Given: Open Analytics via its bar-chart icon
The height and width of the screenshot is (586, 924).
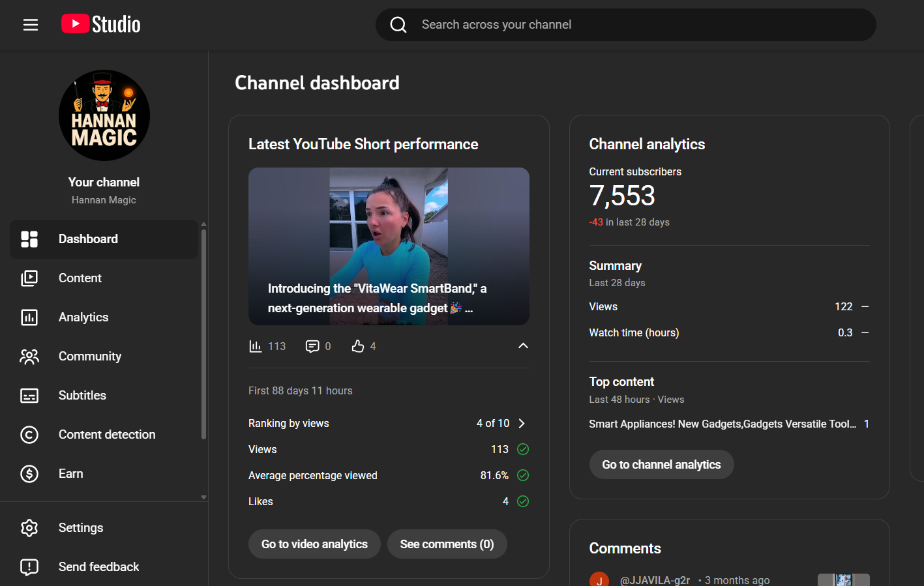Looking at the screenshot, I should 29,317.
